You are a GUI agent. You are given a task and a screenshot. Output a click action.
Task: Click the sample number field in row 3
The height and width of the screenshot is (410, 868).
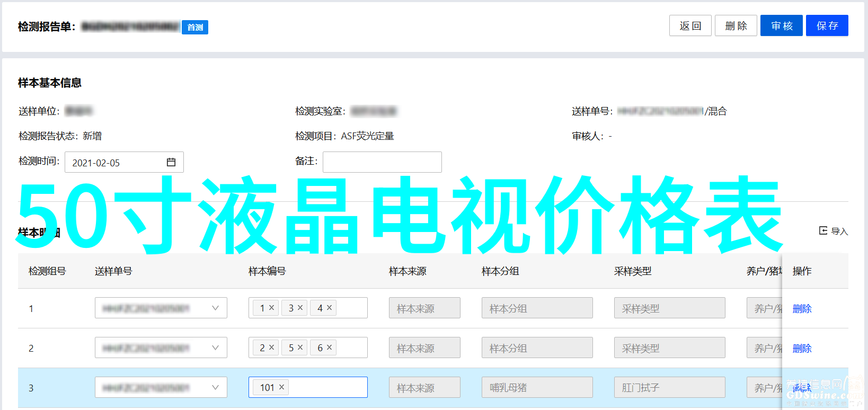point(308,387)
